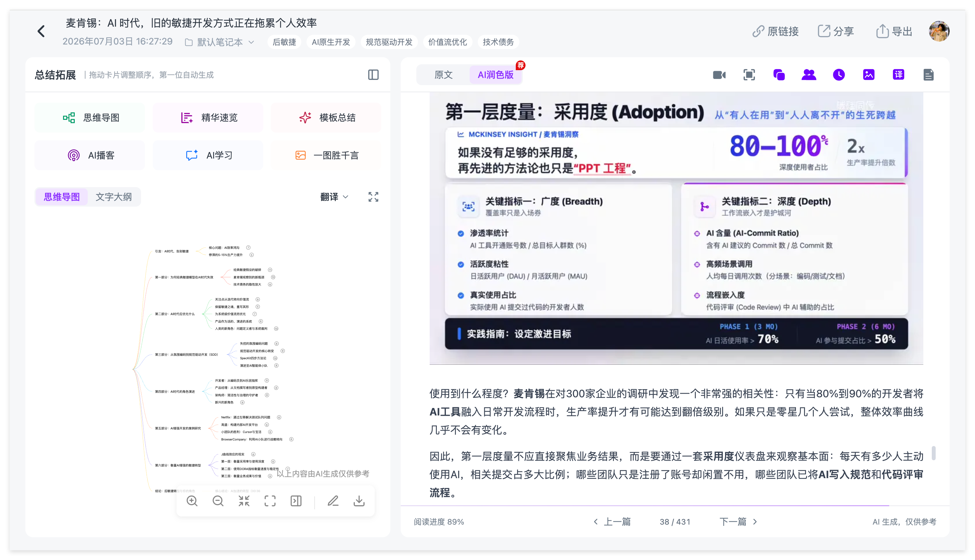
Task: Go to 上一篇 previous article
Action: pos(612,522)
